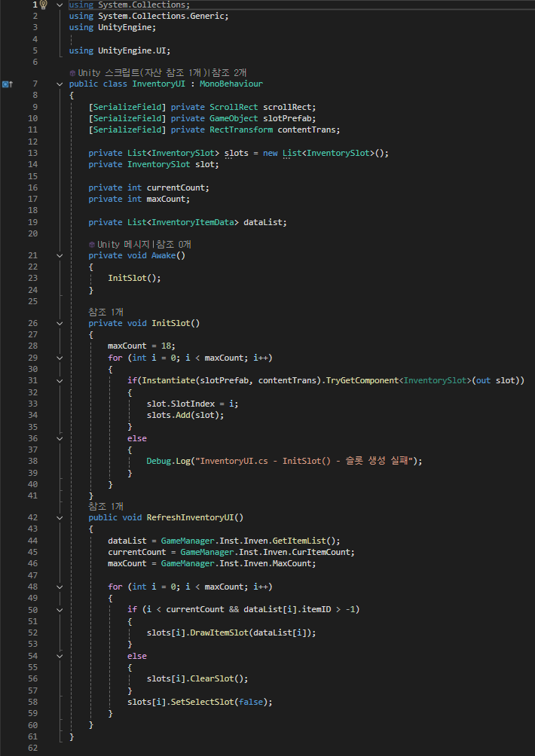
Task: Collapse the for loop at line 48
Action: click(60, 587)
